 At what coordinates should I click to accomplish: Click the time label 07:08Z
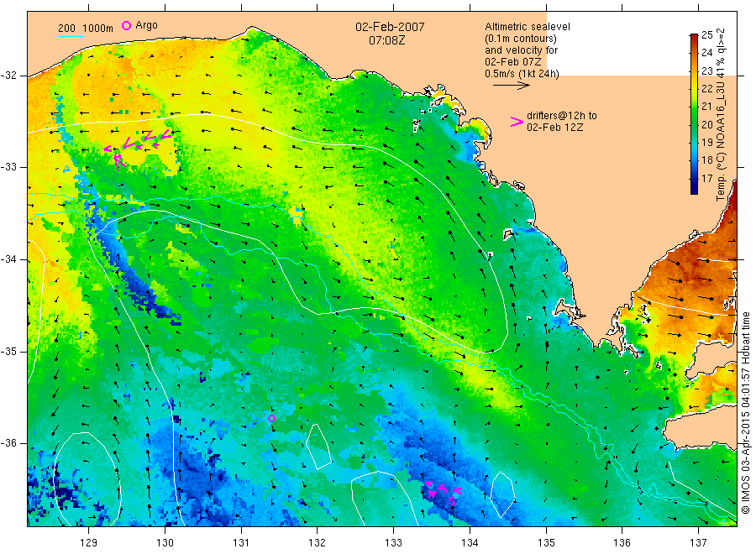tap(386, 40)
